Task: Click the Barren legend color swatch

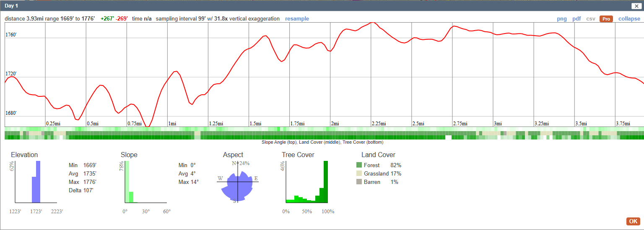Action: 359,182
